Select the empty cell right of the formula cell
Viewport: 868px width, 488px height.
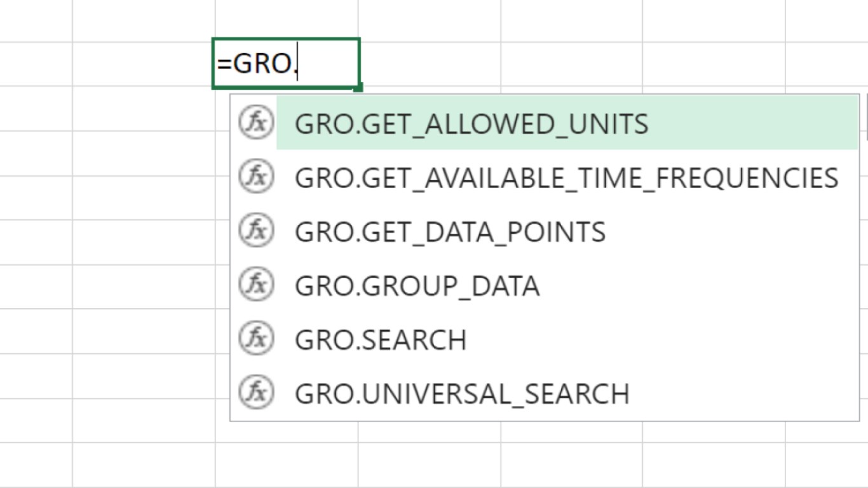[430, 64]
